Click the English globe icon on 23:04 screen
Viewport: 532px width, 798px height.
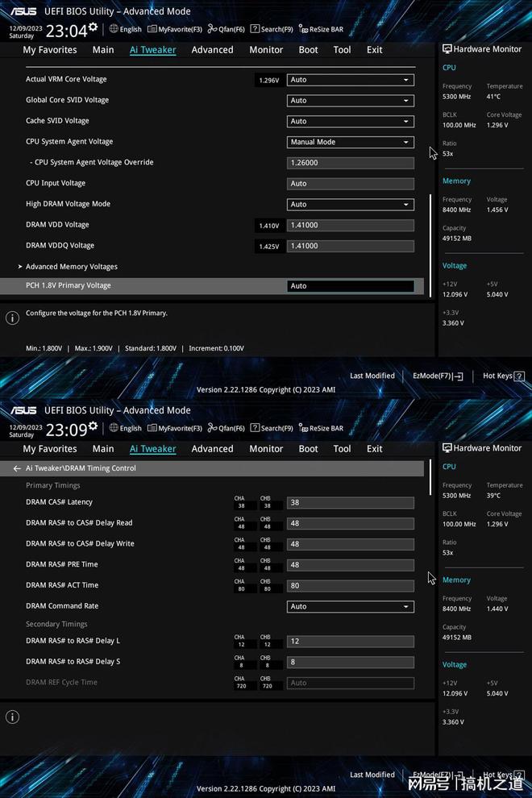click(114, 29)
